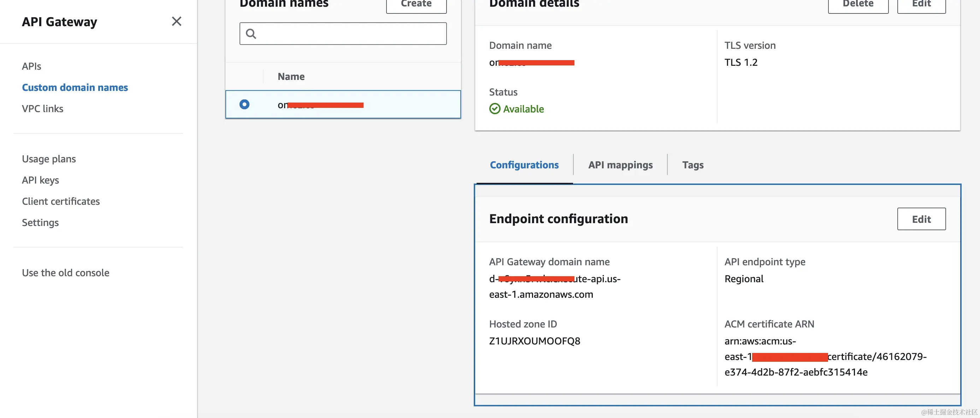
Task: Open the APIs navigation link
Action: pos(31,66)
